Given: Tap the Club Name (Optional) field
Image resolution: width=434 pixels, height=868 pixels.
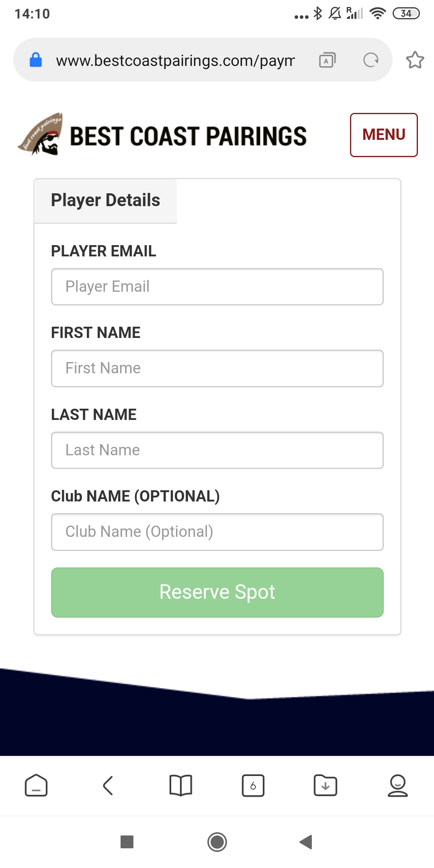Looking at the screenshot, I should tap(217, 532).
